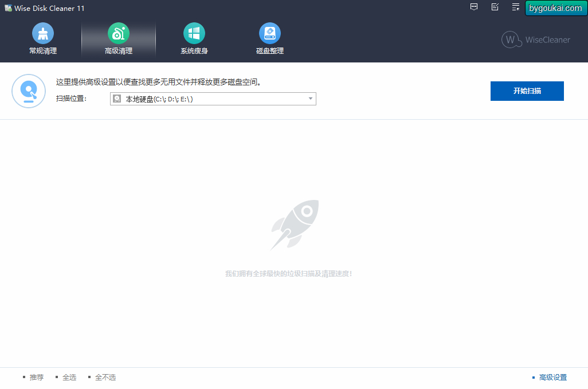This screenshot has width=588, height=389.
Task: Click the rocket illustration in the center
Action: 295,225
